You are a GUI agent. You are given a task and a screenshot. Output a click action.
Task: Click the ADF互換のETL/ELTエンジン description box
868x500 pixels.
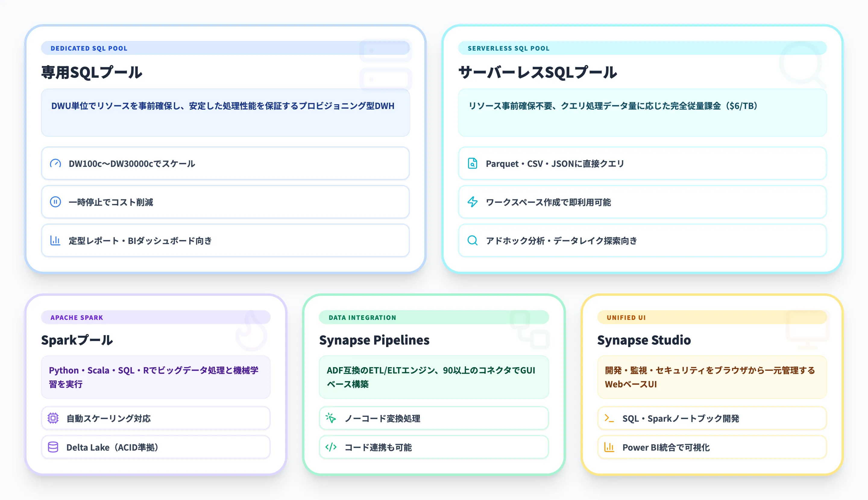(x=434, y=377)
